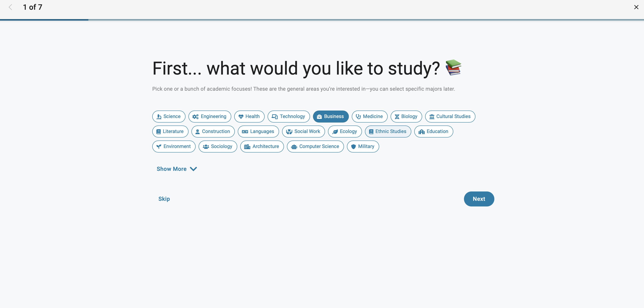Viewport: 644px width, 308px height.
Task: Click the chevron beside Show More
Action: click(193, 169)
